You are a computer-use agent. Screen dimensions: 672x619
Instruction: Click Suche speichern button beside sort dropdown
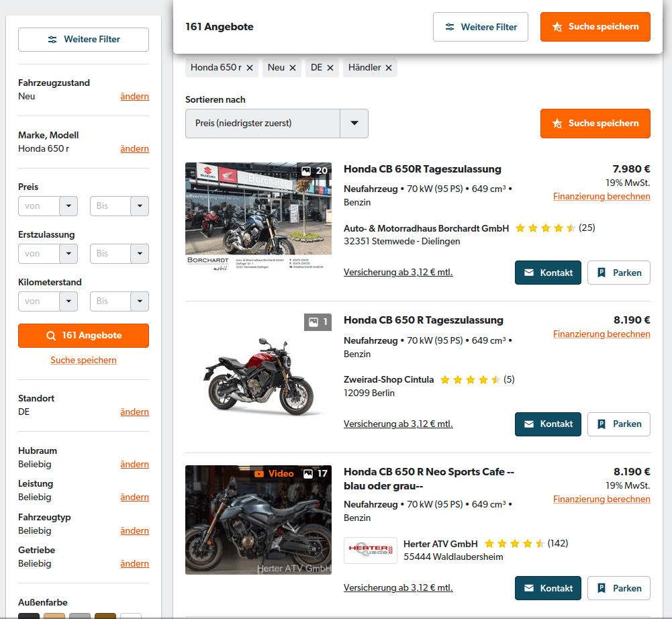pyautogui.click(x=595, y=124)
